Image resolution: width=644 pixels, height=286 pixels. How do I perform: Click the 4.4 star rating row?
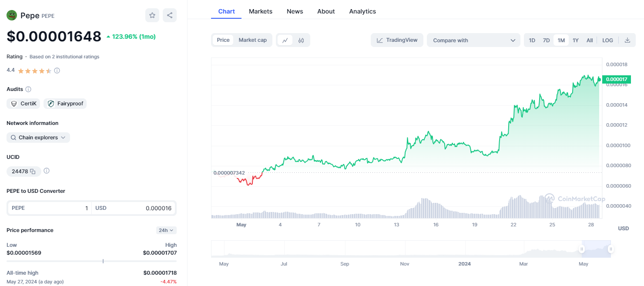tap(33, 71)
